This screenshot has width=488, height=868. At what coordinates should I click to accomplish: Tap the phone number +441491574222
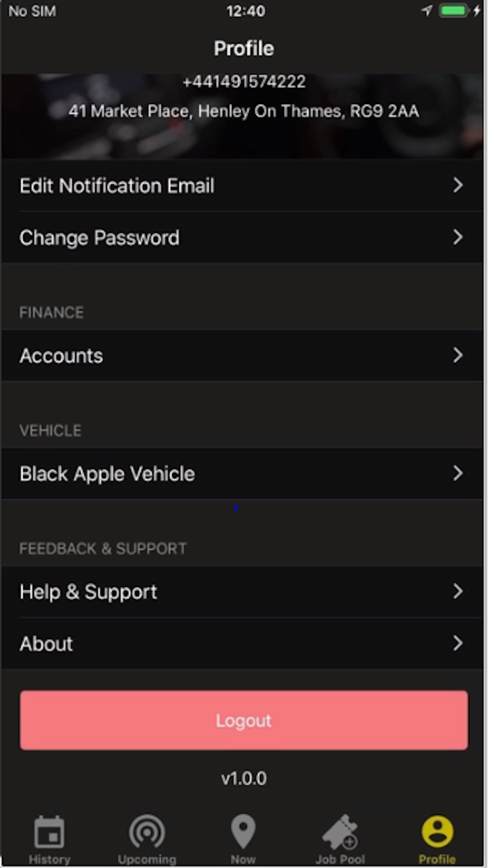coord(244,82)
